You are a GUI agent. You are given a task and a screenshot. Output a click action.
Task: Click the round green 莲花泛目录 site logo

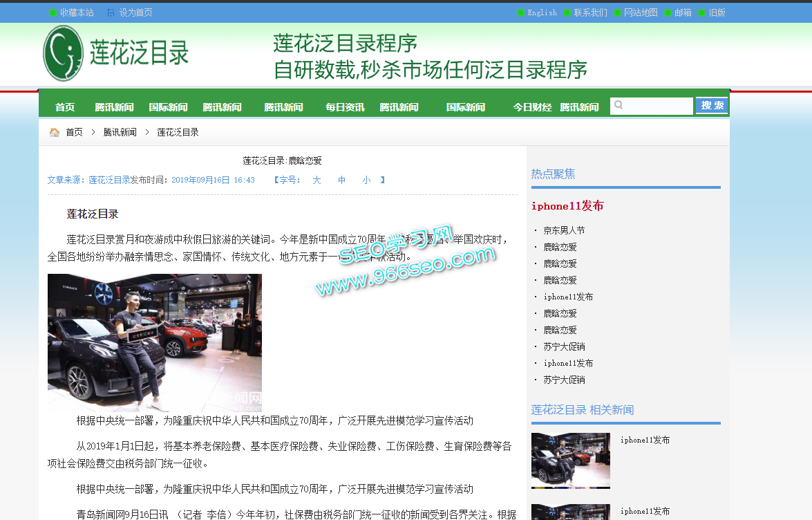tap(63, 53)
